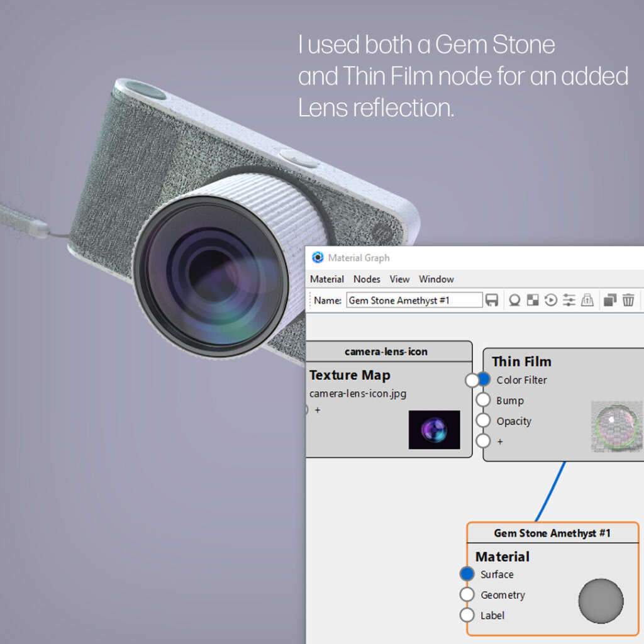
Task: Click the camera lens texture thumbnail
Action: tap(434, 430)
